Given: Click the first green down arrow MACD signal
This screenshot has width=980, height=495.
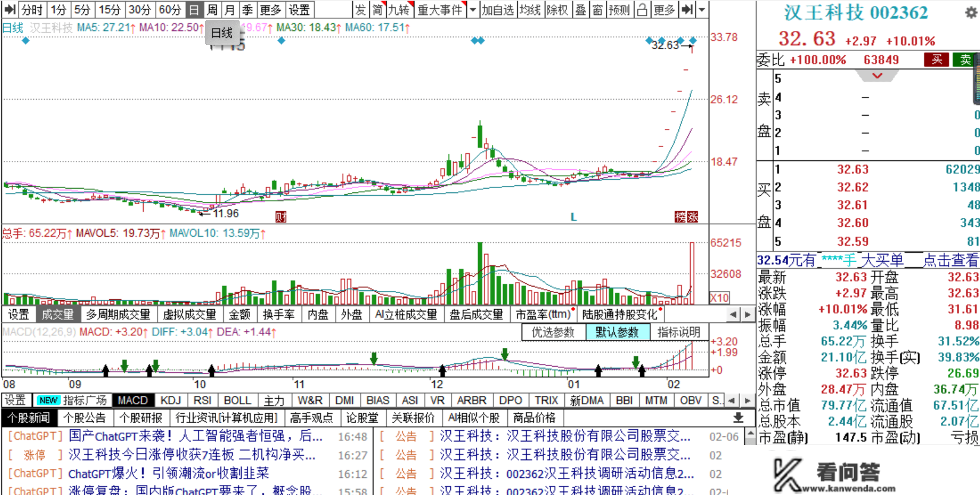Looking at the screenshot, I should pos(124,366).
